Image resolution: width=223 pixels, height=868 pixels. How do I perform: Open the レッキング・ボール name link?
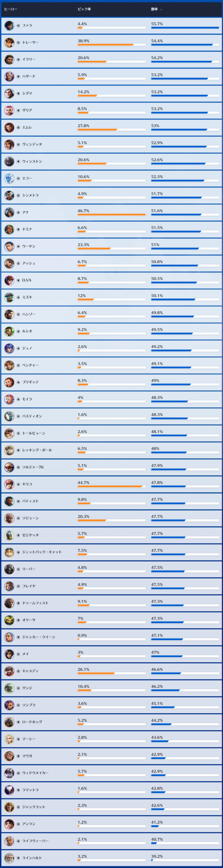(37, 450)
